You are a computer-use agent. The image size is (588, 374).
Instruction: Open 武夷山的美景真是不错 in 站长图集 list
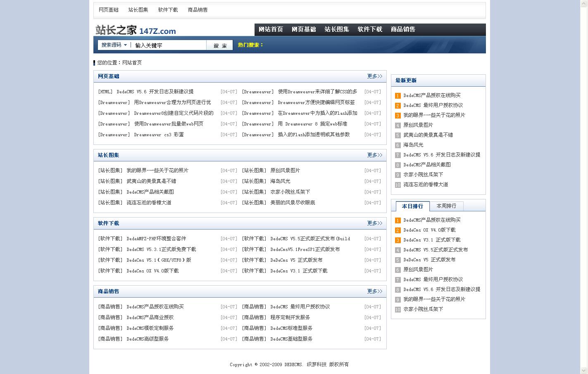tap(151, 181)
